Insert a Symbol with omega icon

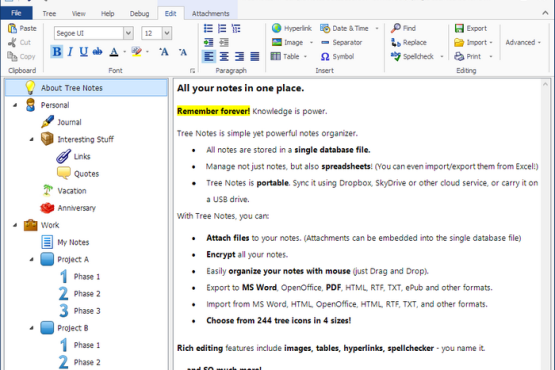(337, 57)
